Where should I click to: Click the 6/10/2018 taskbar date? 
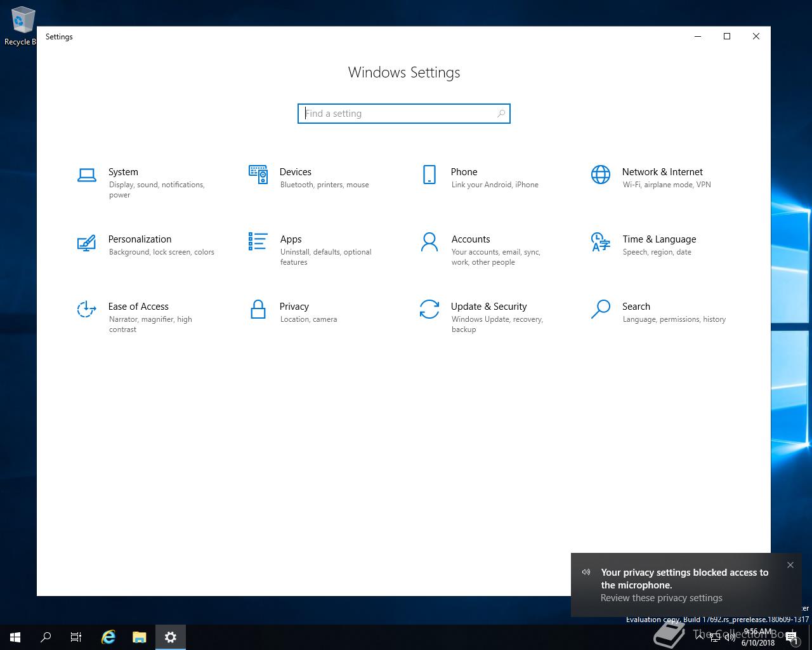point(758,642)
